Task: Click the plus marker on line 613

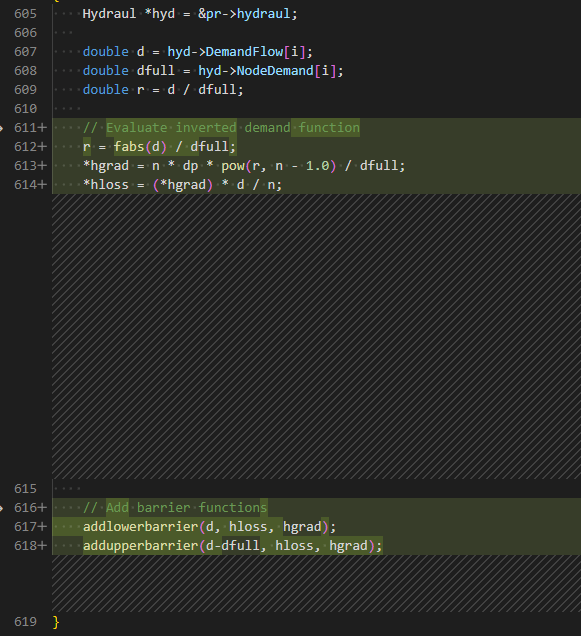Action: coord(42,165)
